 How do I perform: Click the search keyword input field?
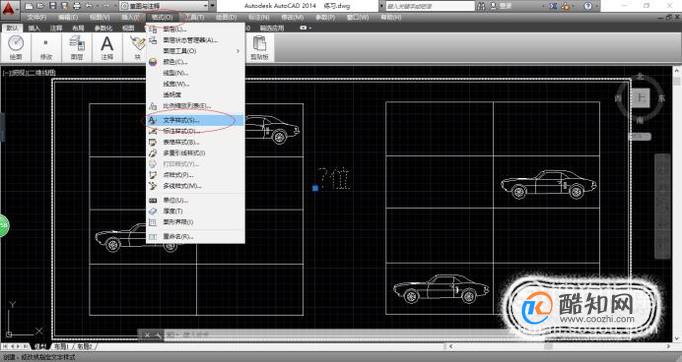430,6
